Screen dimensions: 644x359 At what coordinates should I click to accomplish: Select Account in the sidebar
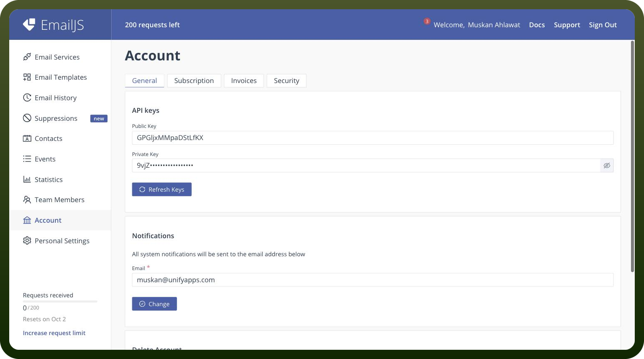pyautogui.click(x=60, y=220)
